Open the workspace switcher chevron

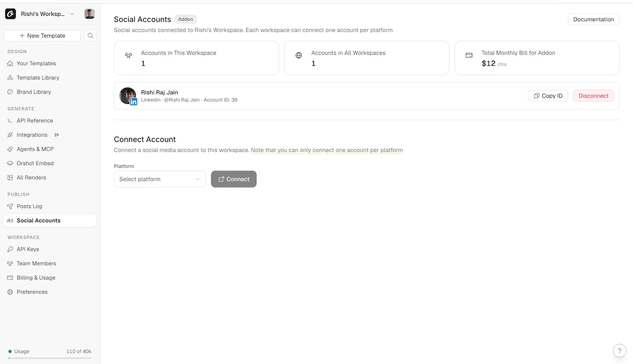coord(72,14)
